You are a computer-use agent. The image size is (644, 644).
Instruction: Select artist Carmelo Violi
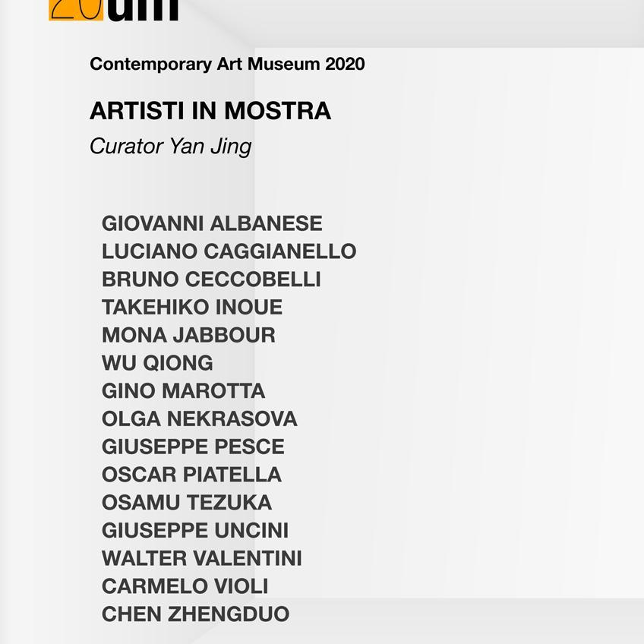point(185,586)
